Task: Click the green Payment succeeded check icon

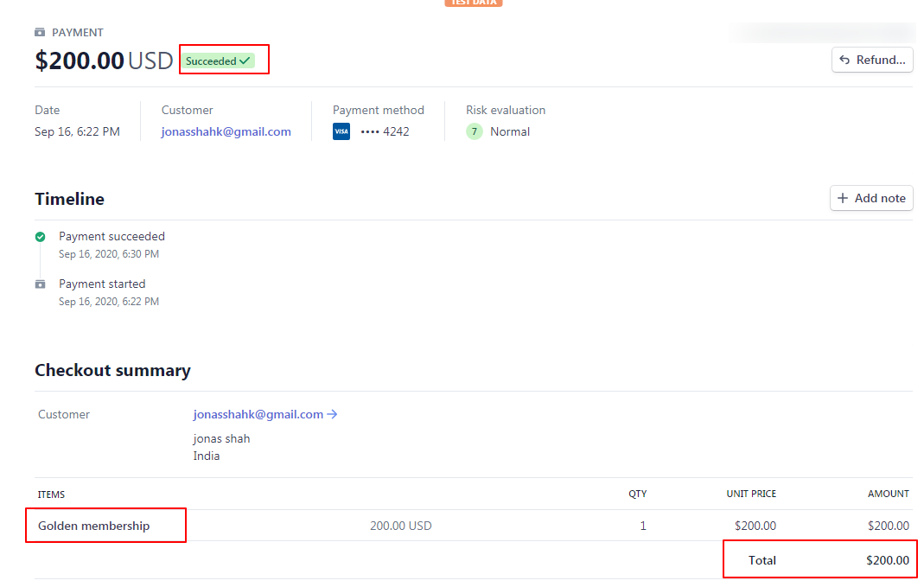Action: tap(40, 237)
